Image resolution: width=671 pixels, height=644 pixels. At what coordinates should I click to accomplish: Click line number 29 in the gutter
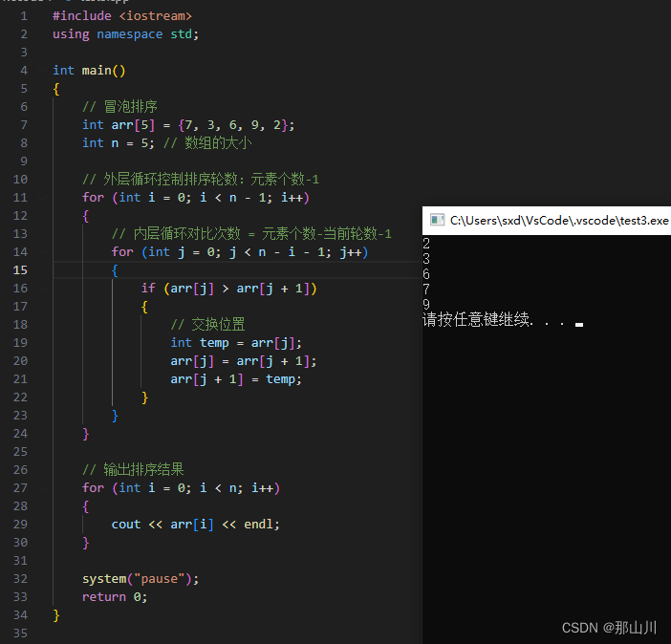[20, 525]
